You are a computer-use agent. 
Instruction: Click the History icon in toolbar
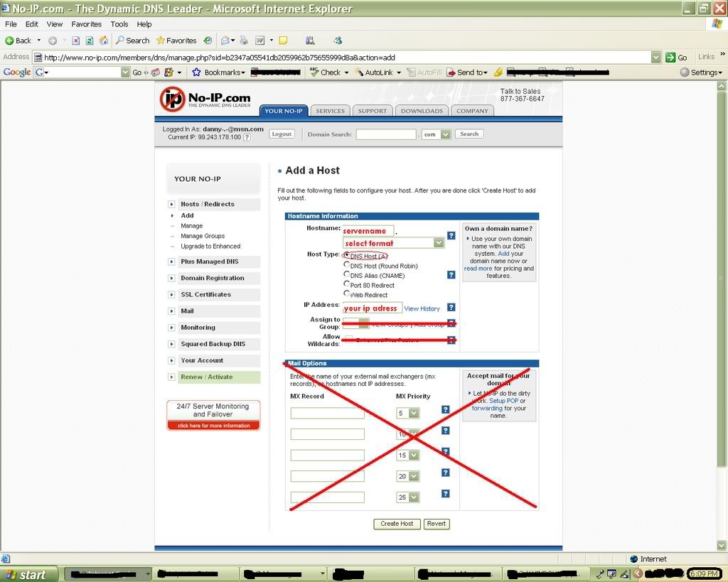click(208, 41)
